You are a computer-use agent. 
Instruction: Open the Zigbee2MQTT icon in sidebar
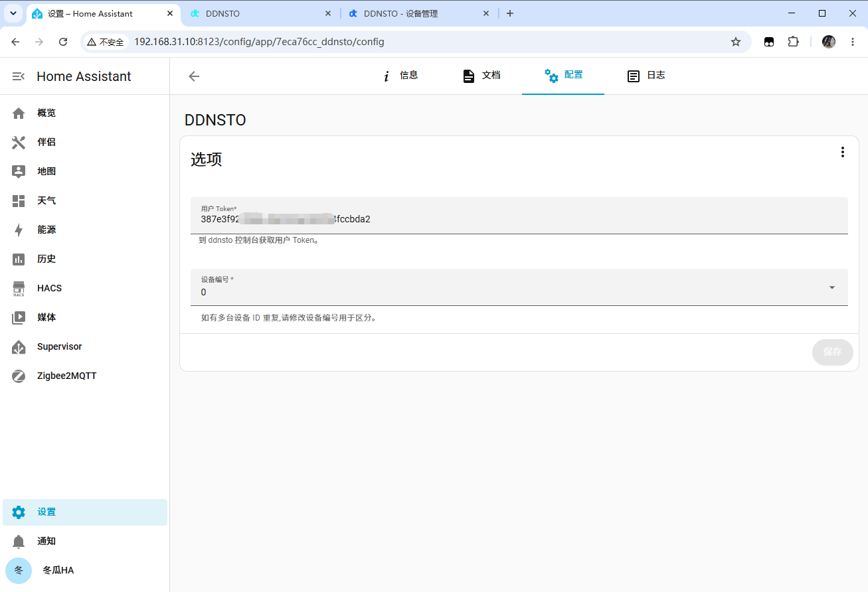[19, 376]
